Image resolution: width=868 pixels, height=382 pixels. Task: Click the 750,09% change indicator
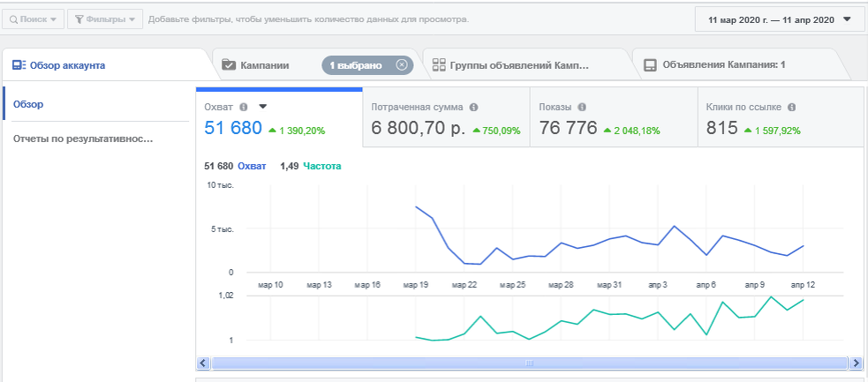click(x=496, y=131)
